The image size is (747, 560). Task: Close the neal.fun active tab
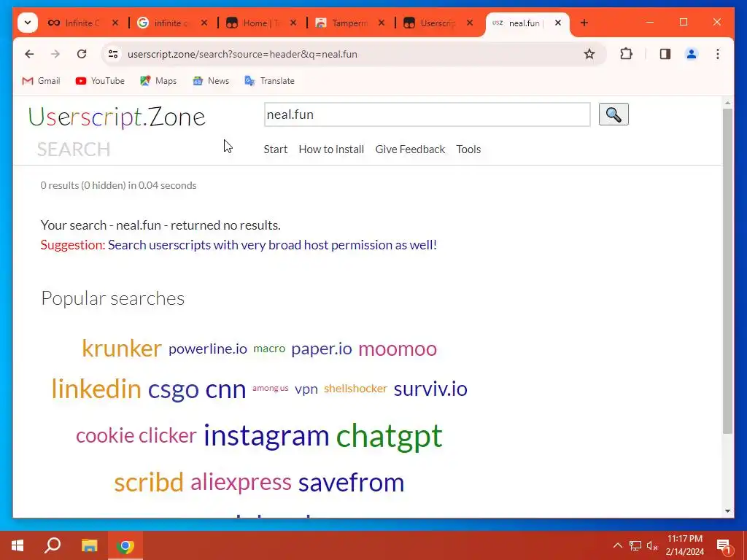pos(558,23)
